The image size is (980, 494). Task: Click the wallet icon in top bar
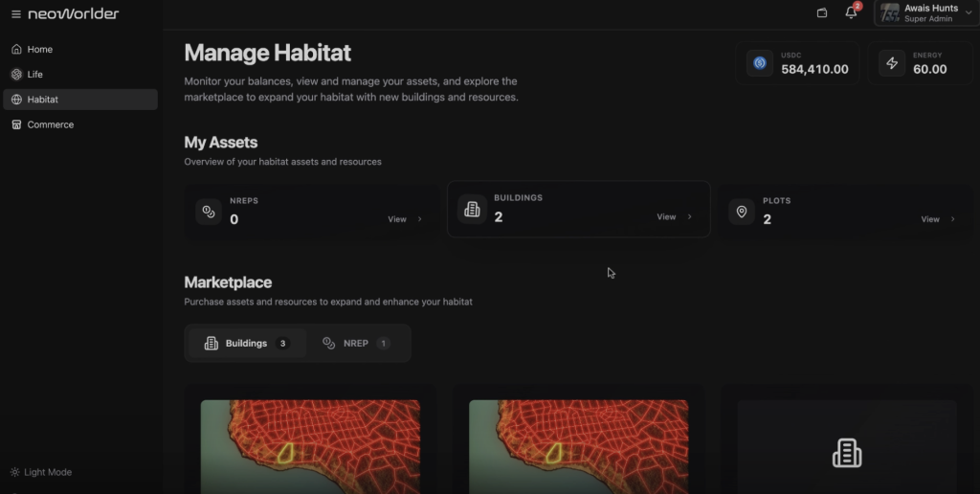(x=822, y=13)
